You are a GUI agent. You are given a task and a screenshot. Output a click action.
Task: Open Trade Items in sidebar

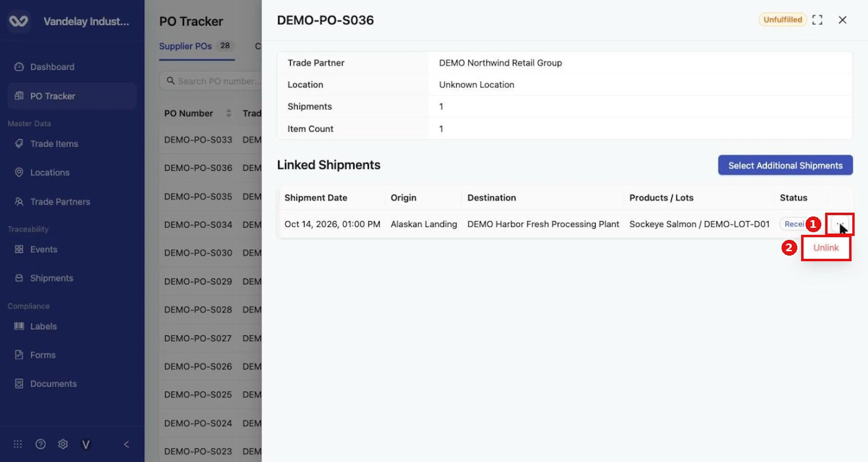72,144
